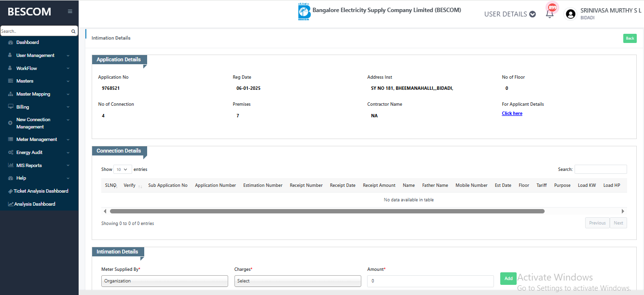Open the Show entries count dropdown

(123, 169)
